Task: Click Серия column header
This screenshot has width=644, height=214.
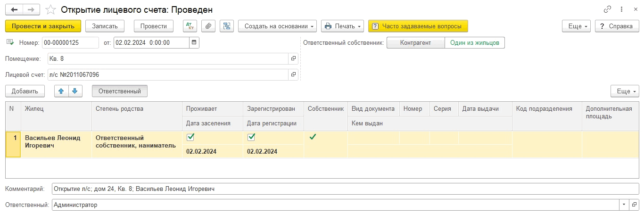Action: (x=444, y=109)
